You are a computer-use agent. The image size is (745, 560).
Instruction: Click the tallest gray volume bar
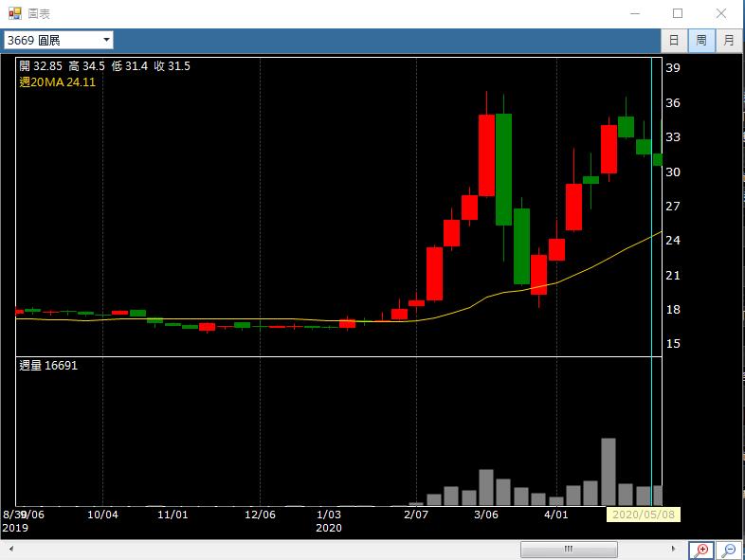point(609,472)
